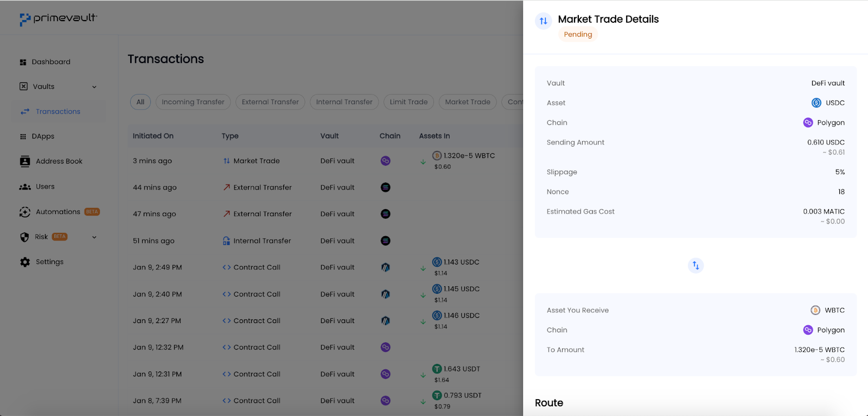Open the Jan 9, 2:27 PM transaction row

325,321
